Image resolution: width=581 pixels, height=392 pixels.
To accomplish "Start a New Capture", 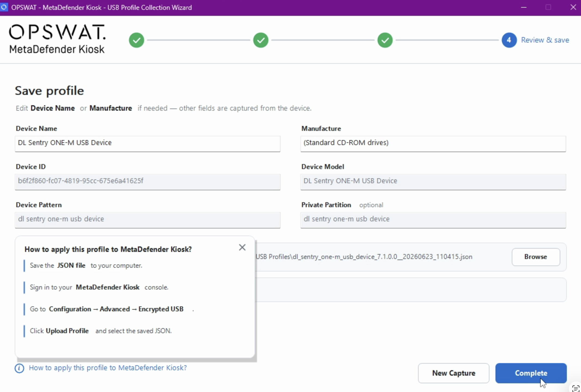I will (x=454, y=373).
